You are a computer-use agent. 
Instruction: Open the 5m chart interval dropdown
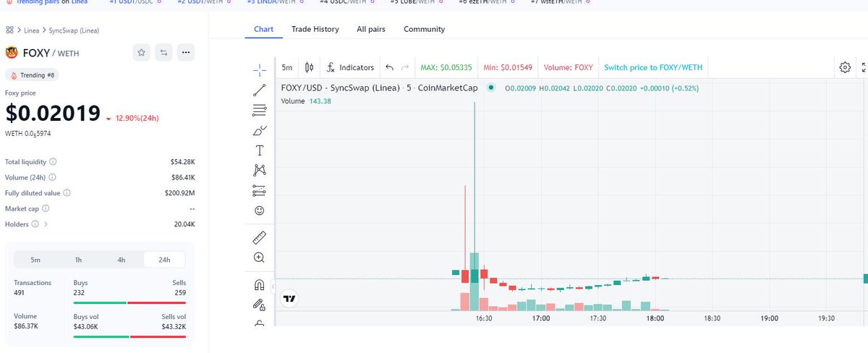tap(287, 67)
